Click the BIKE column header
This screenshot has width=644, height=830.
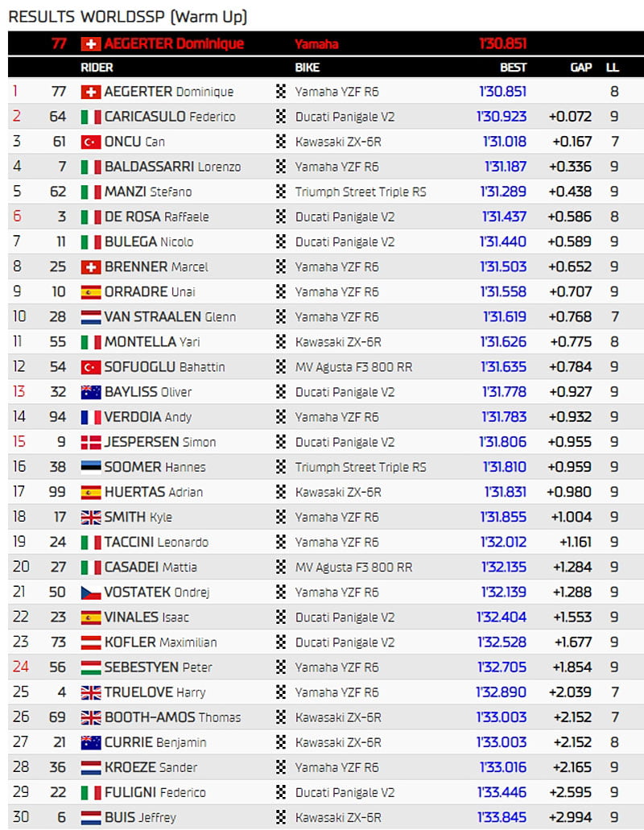[308, 68]
